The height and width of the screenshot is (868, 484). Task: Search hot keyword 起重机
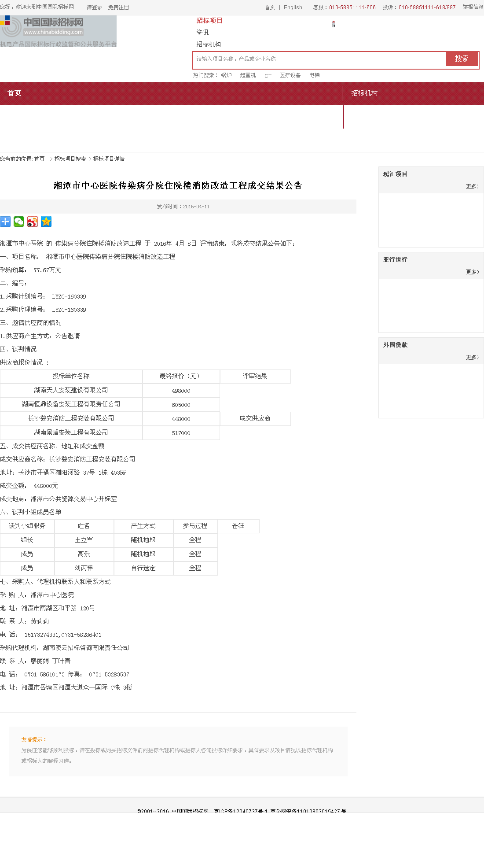[x=248, y=75]
